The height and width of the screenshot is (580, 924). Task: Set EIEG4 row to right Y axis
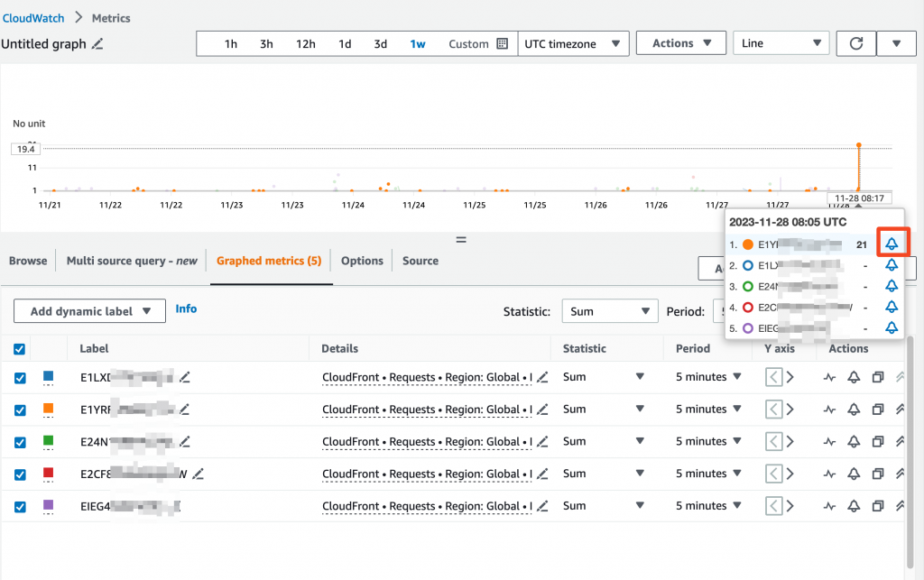click(790, 506)
